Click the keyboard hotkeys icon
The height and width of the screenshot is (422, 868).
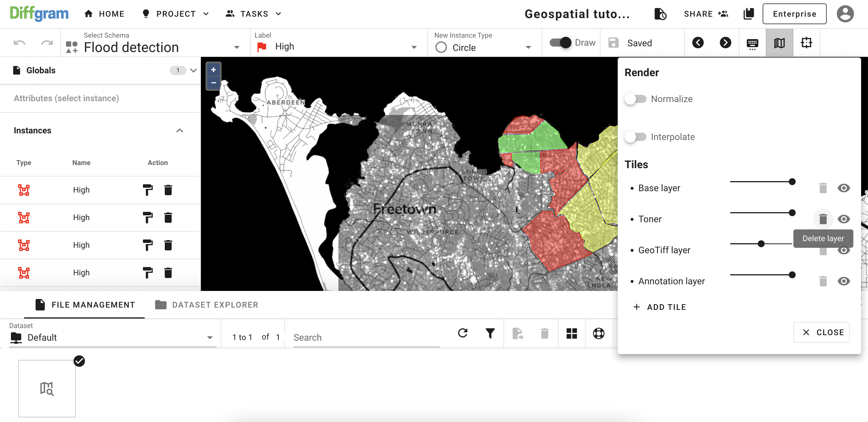(752, 43)
